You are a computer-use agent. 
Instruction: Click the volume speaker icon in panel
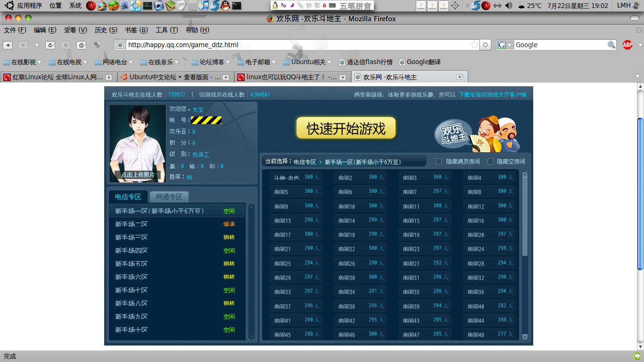(x=508, y=6)
